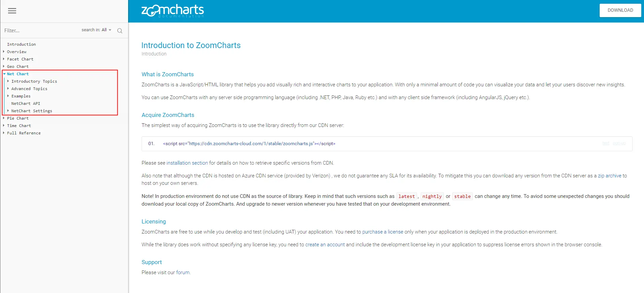
Task: Click the grey 'Introduction' breadcrumb subtitle
Action: coord(154,54)
